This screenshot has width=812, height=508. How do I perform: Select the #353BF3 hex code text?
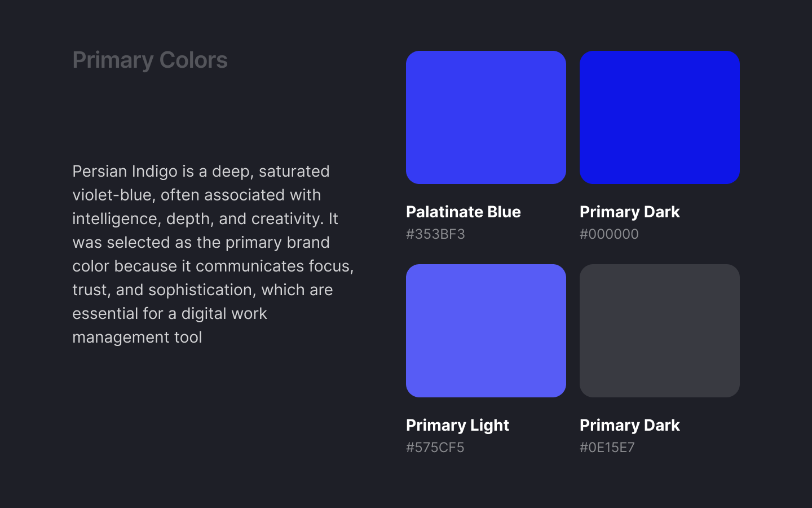435,234
